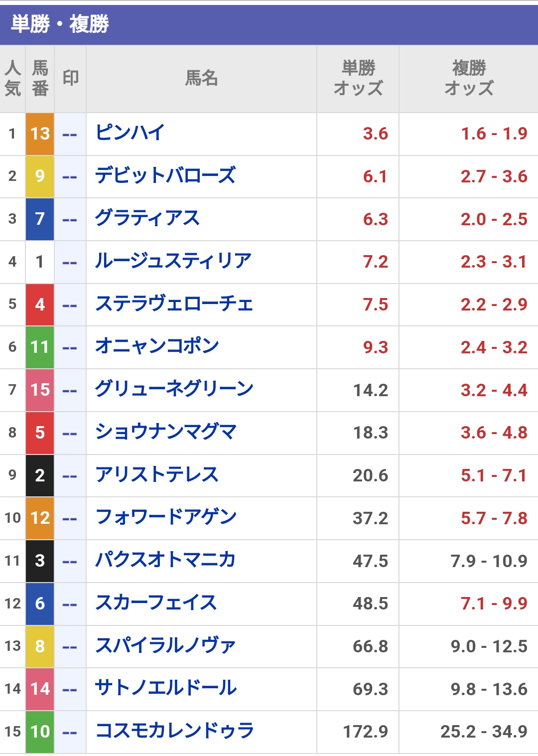Image resolution: width=538 pixels, height=756 pixels.
Task: Click orange number 13 badge
Action: (40, 134)
